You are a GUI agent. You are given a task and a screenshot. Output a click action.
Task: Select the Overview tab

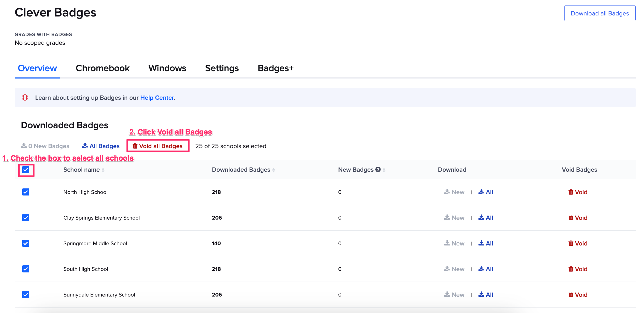(x=37, y=68)
